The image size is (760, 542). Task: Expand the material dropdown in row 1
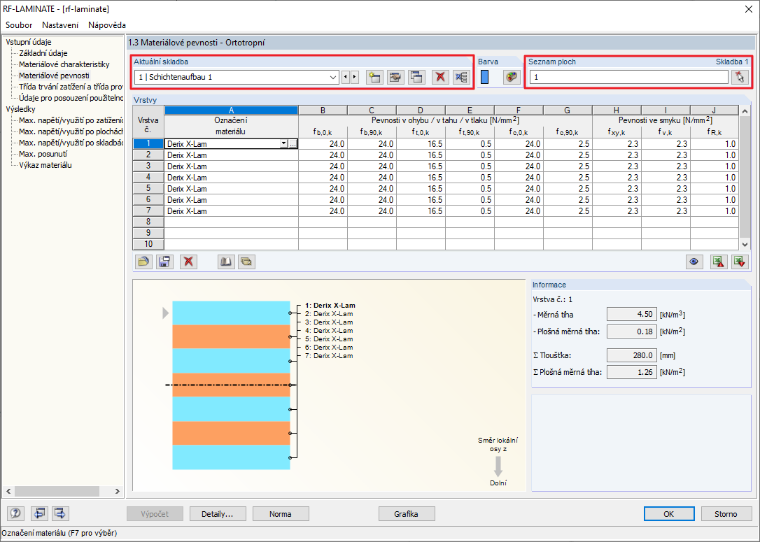283,144
